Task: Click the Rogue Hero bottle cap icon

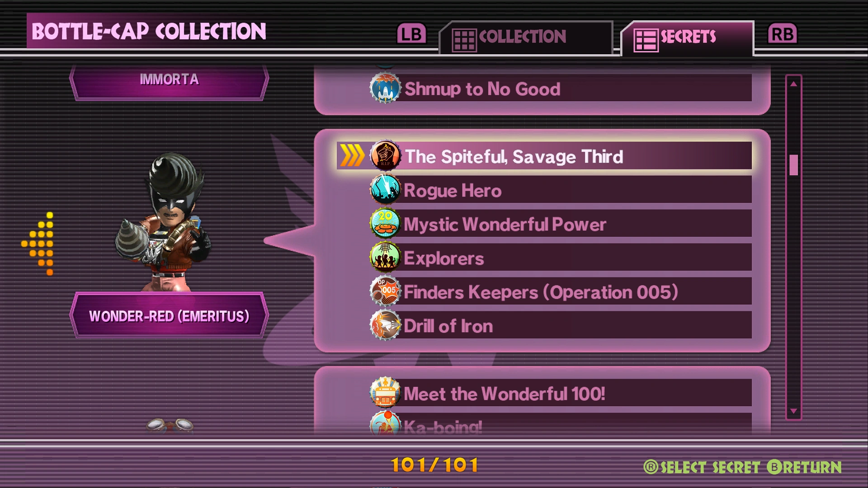Action: tap(385, 190)
